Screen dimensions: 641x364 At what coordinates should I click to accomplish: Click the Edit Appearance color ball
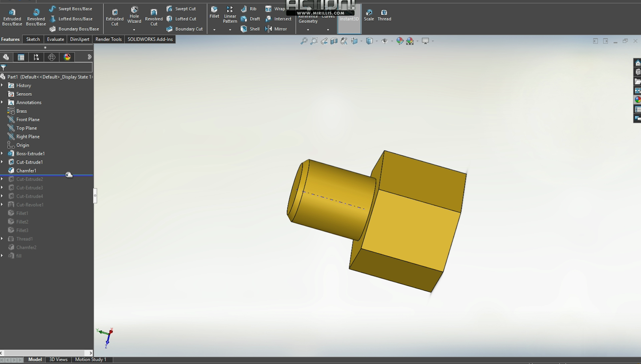click(x=400, y=41)
